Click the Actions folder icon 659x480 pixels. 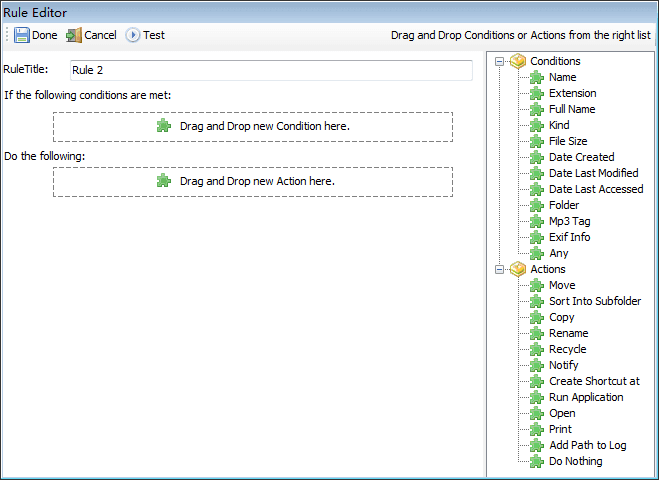[x=518, y=269]
